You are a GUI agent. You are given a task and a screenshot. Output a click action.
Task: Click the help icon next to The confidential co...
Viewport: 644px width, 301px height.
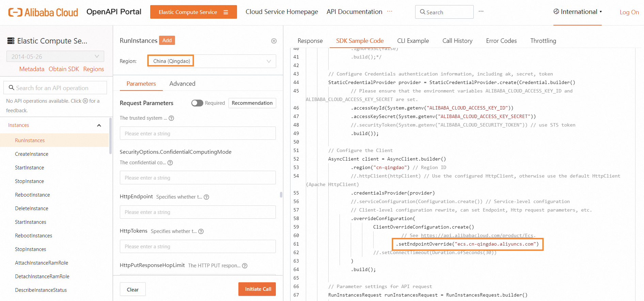170,163
